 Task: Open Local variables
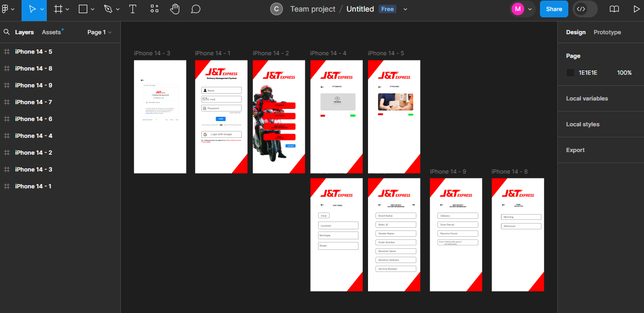[x=587, y=98]
